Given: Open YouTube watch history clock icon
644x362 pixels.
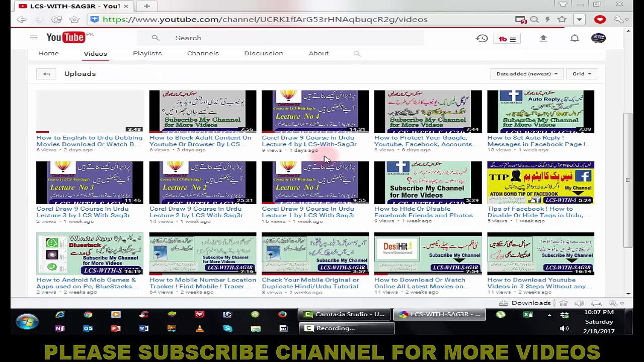Looking at the screenshot, I should click(482, 38).
